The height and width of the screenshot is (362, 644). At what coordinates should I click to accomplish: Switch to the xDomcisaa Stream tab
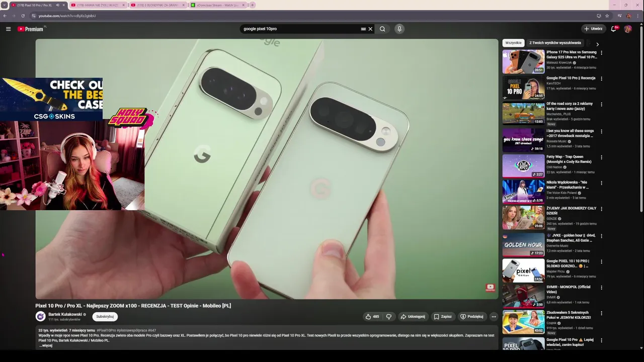tap(217, 5)
